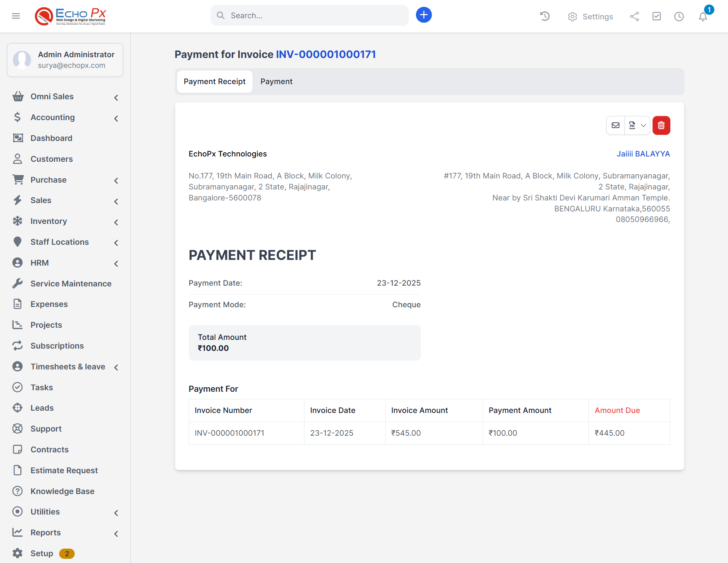Click the hamburger menu icon
This screenshot has height=563, width=728.
[16, 16]
